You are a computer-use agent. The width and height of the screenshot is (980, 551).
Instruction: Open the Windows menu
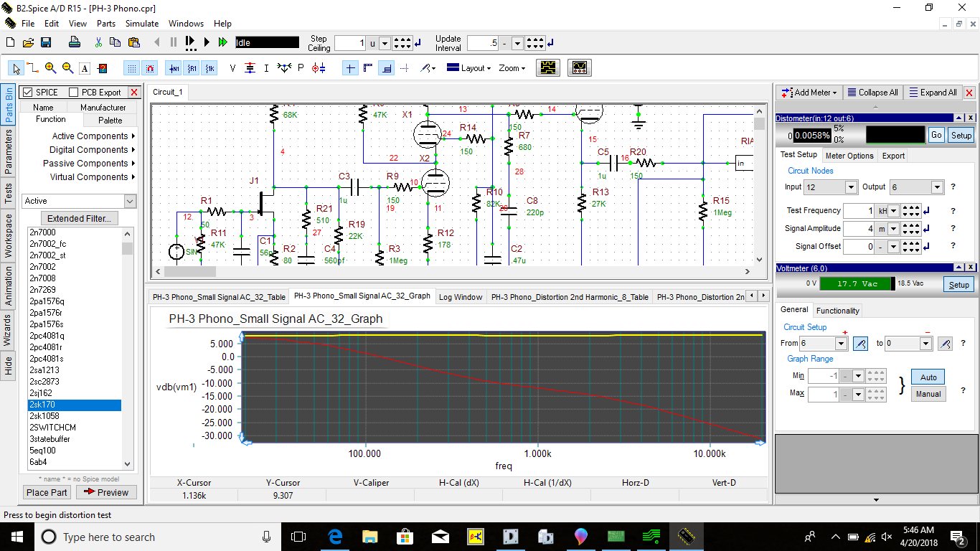pos(186,24)
